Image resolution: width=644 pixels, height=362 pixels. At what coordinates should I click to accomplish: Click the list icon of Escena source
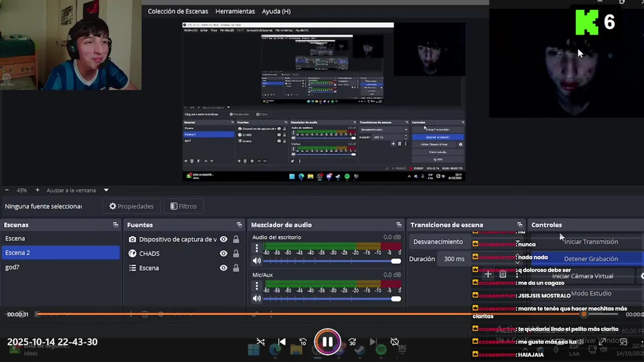tap(132, 268)
